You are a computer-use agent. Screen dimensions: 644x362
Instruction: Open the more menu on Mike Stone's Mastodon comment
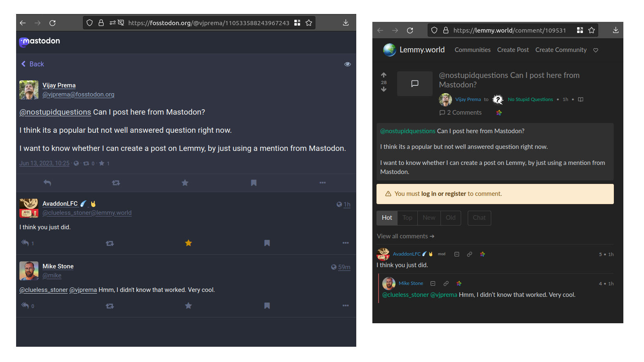coord(346,306)
